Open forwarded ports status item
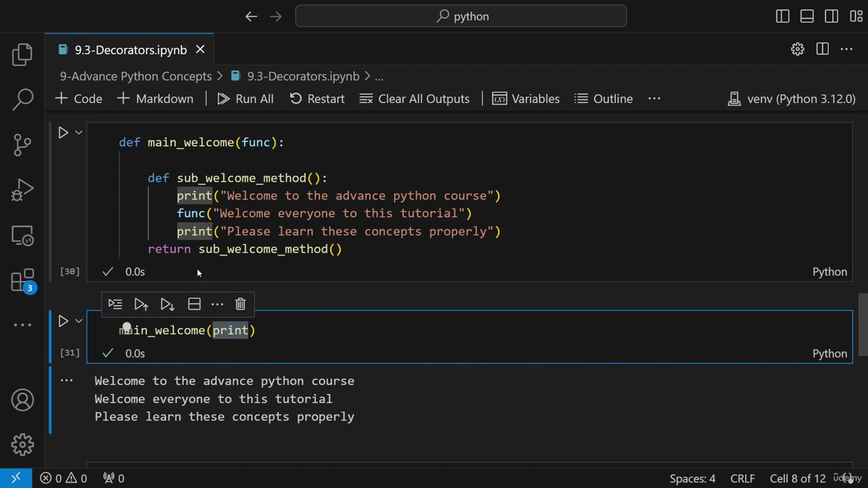Viewport: 868px width, 488px height. pos(113,479)
